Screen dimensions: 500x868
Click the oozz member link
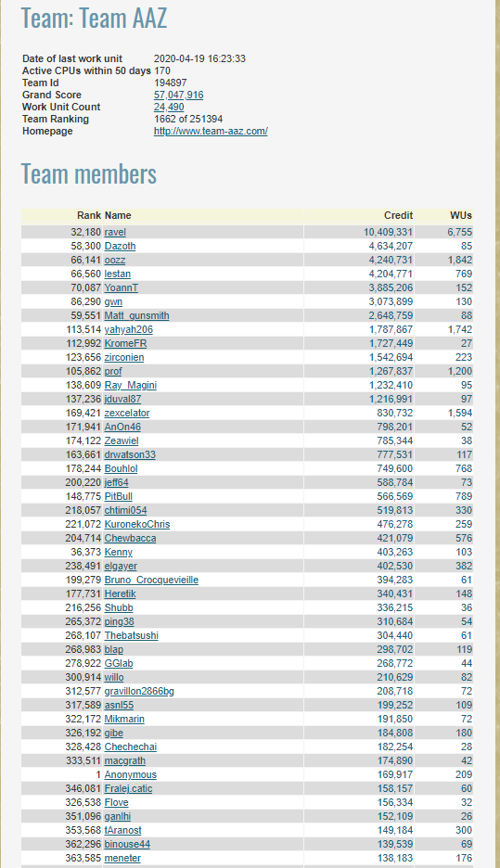[x=115, y=260]
